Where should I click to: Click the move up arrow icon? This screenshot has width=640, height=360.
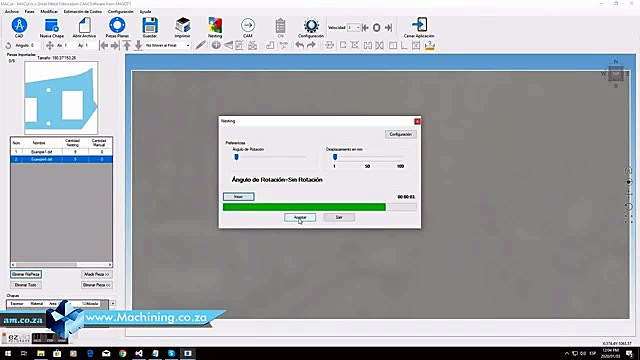[127, 45]
